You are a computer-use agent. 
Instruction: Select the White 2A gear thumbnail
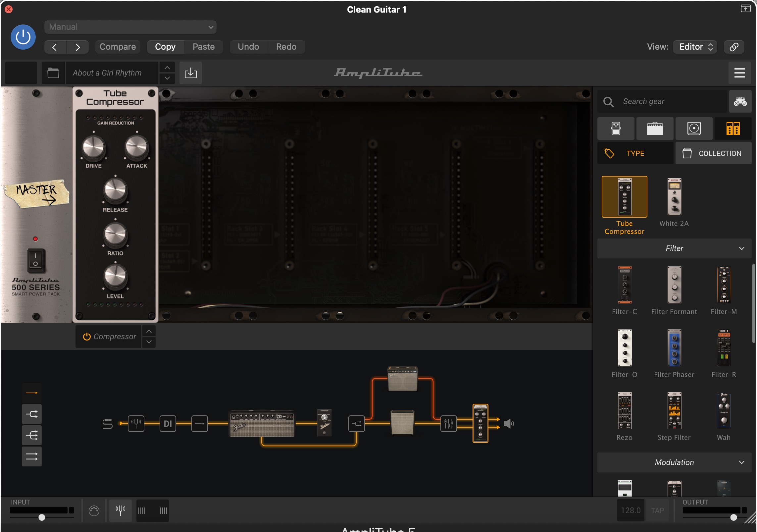coord(674,197)
